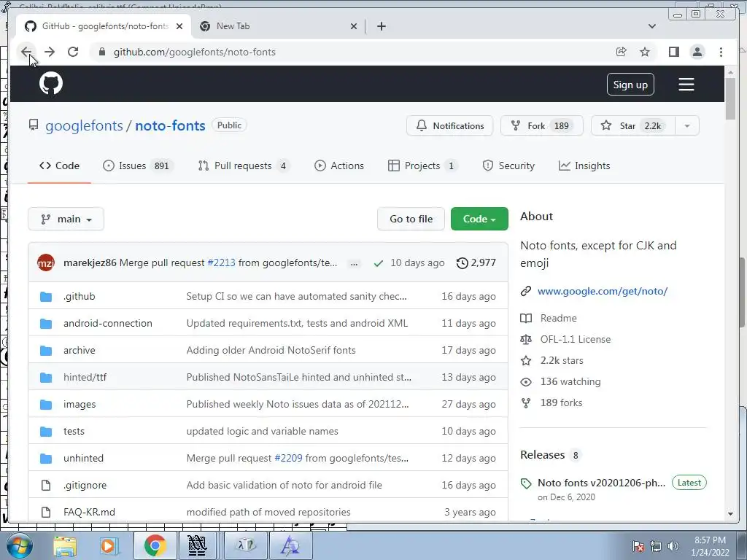Click the Chrome taskbar icon
This screenshot has width=747, height=560.
click(155, 545)
